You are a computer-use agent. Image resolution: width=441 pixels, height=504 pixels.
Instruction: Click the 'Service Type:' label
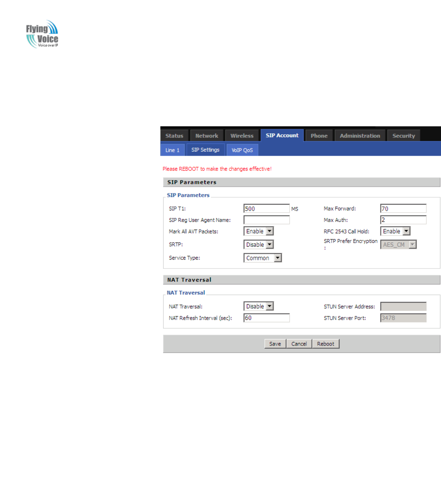185,258
